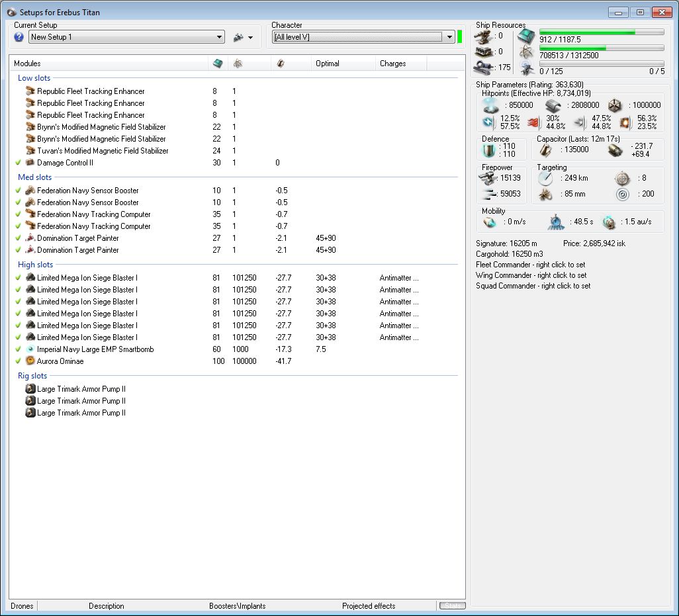This screenshot has height=616, width=679.
Task: Click the warp speed 1.5 au/s icon
Action: (x=609, y=222)
